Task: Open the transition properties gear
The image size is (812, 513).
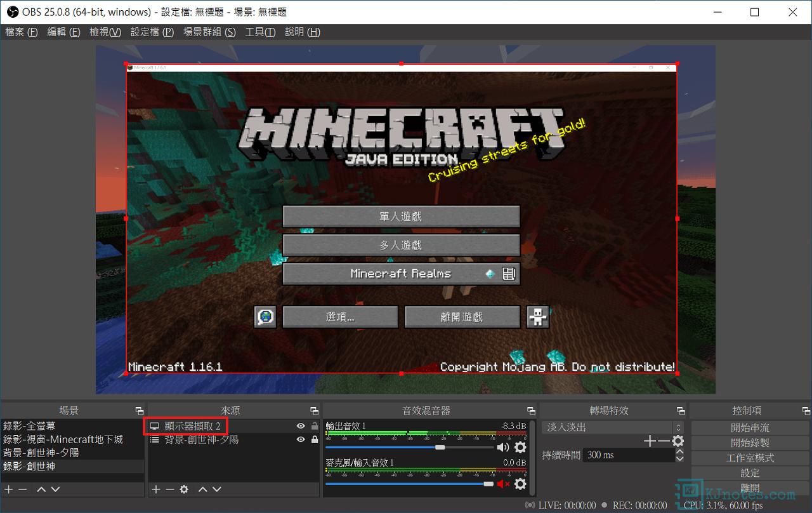Action: 678,441
